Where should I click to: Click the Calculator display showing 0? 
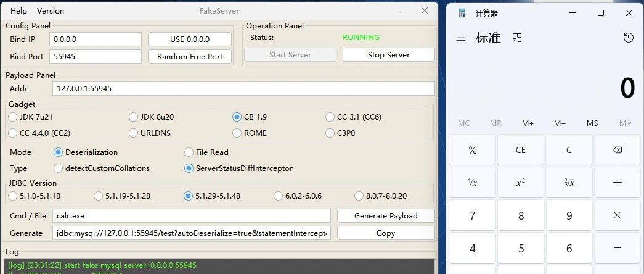(x=627, y=88)
